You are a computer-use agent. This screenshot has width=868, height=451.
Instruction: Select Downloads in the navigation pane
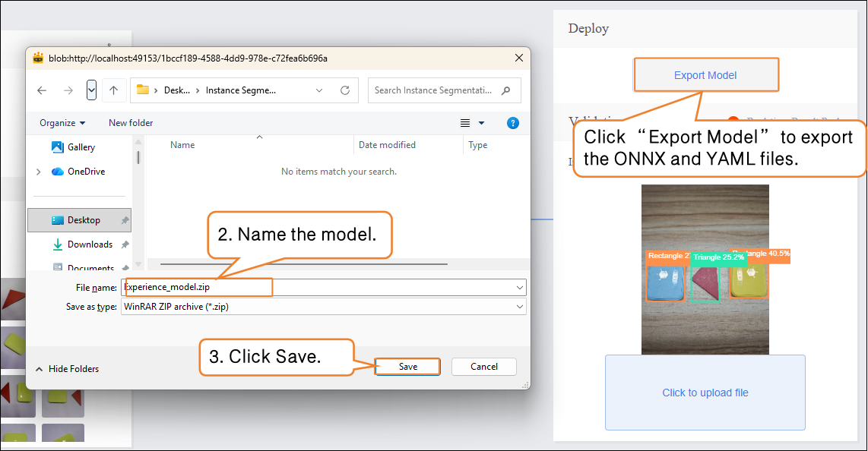(x=90, y=244)
